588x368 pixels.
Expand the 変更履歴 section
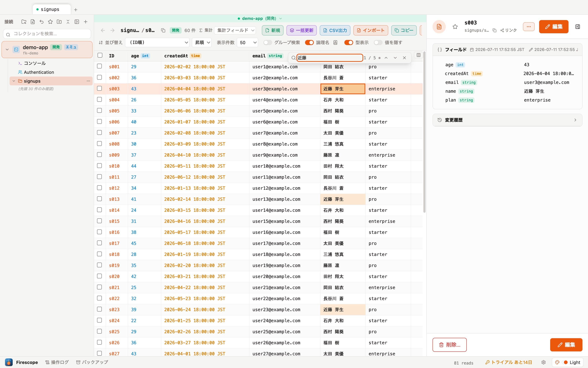[507, 120]
